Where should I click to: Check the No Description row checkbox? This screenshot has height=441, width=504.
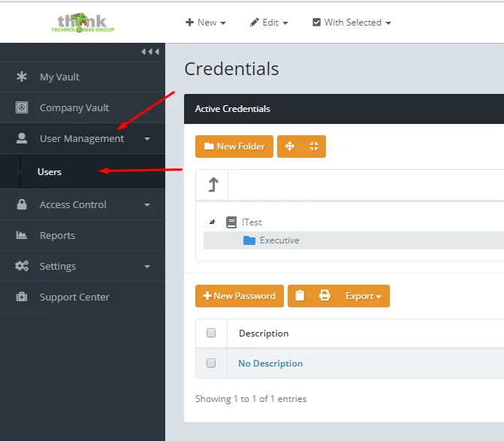pos(211,363)
